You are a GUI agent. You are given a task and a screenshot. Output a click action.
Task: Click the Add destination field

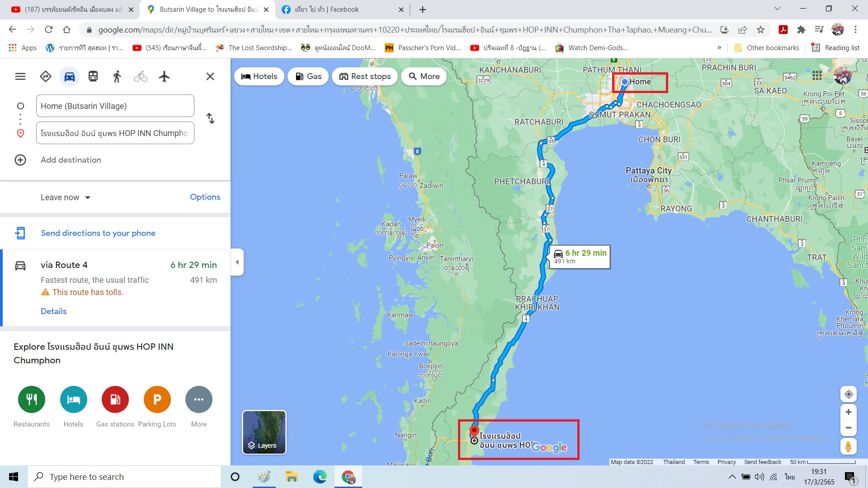(x=71, y=160)
